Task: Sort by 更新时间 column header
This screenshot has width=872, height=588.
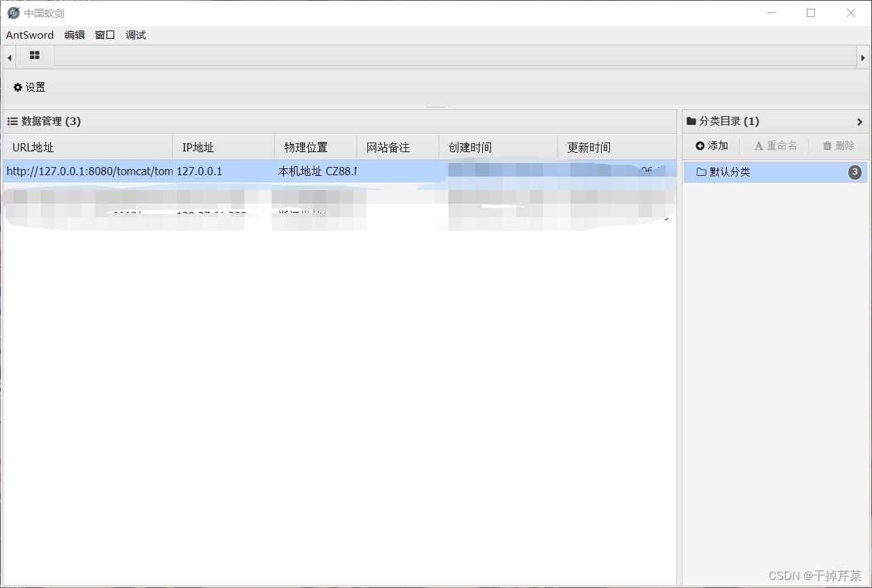Action: (617, 147)
